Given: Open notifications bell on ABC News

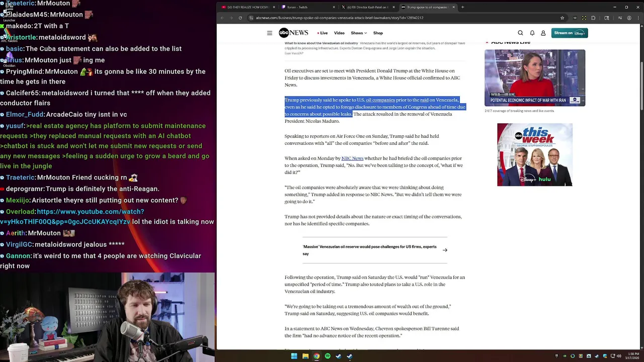Looking at the screenshot, I should click(532, 33).
